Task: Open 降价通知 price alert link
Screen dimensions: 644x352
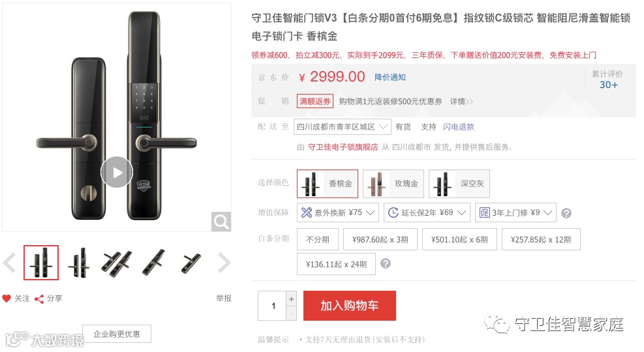Action: pyautogui.click(x=390, y=77)
